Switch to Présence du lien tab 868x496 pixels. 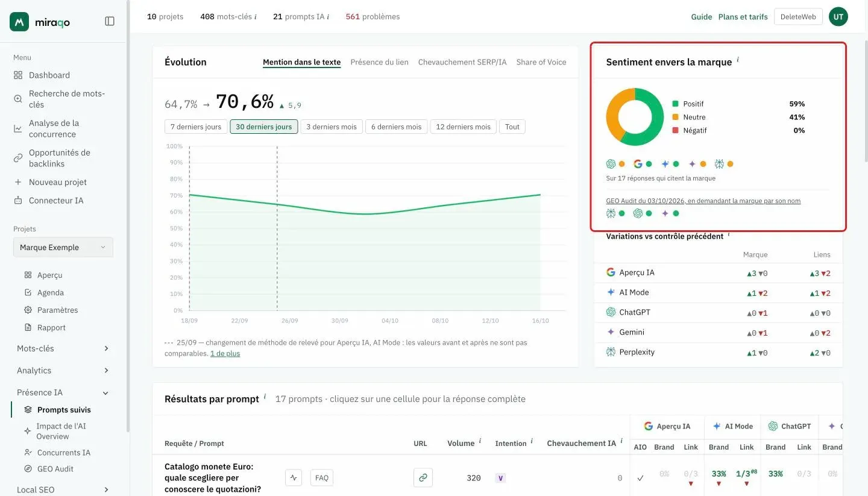(x=379, y=62)
